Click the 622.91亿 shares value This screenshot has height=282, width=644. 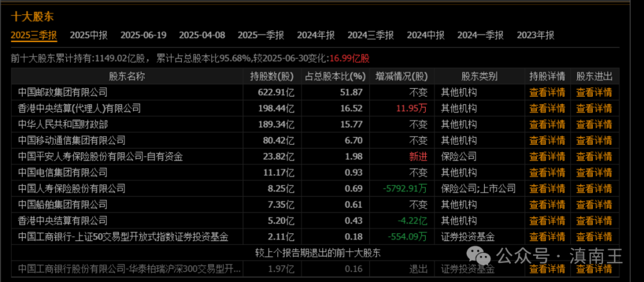pyautogui.click(x=276, y=92)
